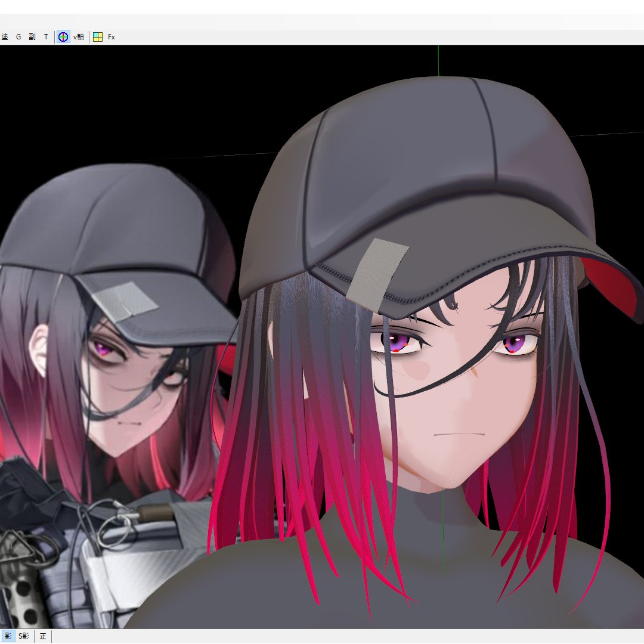Toggle the v軸 vertex axis icon

point(78,36)
